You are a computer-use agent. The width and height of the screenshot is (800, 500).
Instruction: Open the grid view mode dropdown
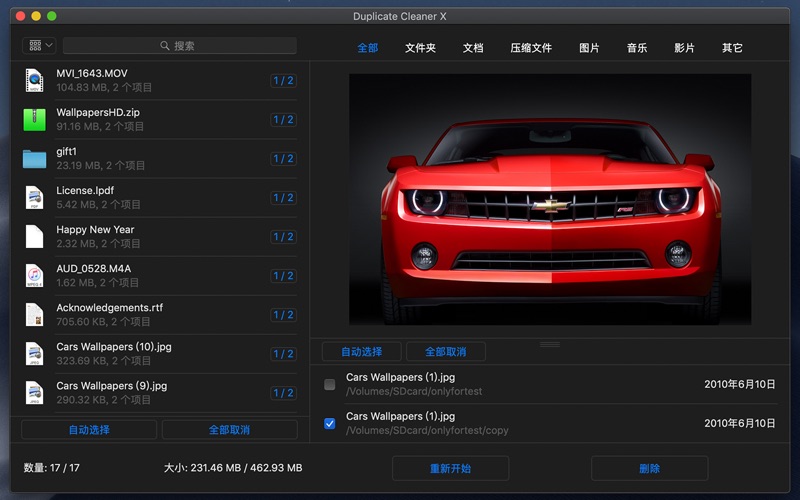click(39, 45)
